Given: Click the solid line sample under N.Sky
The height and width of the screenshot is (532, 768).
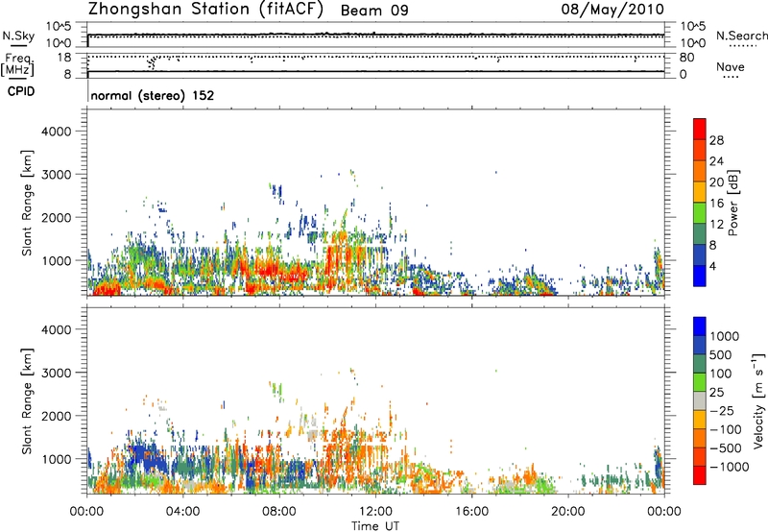Looking at the screenshot, I should point(18,45).
